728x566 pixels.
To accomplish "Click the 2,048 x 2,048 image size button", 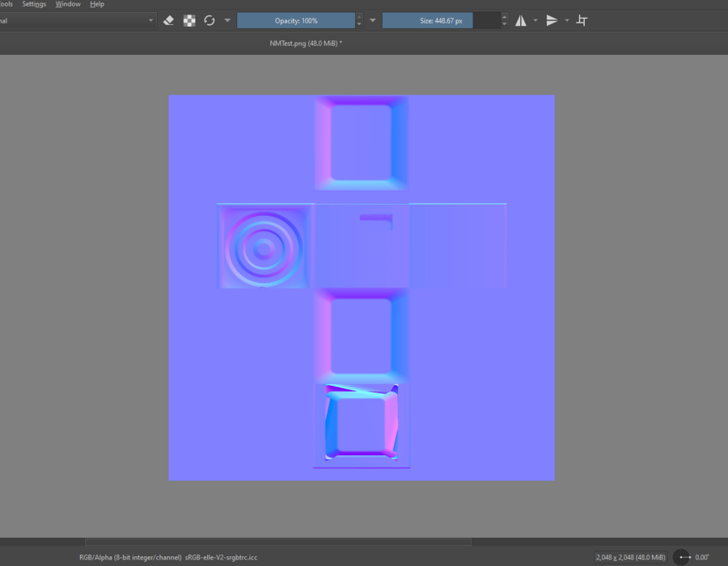I will 630,557.
